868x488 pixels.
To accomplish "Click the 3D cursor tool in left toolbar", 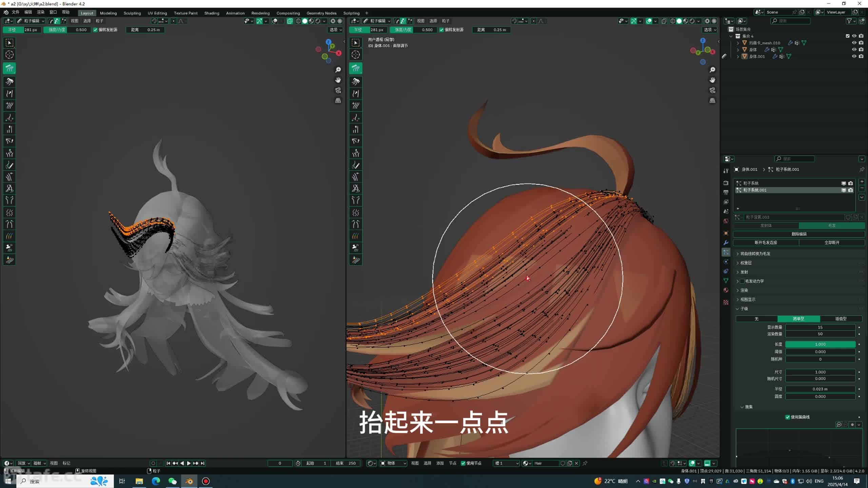I will point(9,55).
